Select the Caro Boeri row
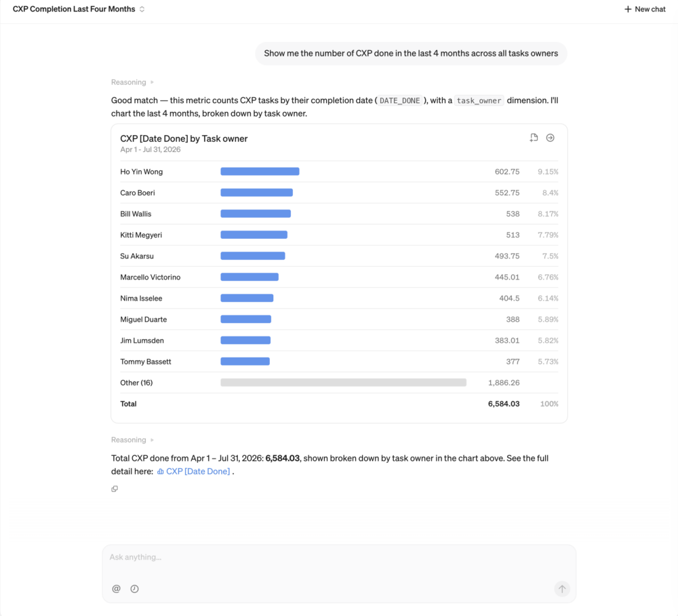Screen dimensions: 678x616 click(339, 193)
